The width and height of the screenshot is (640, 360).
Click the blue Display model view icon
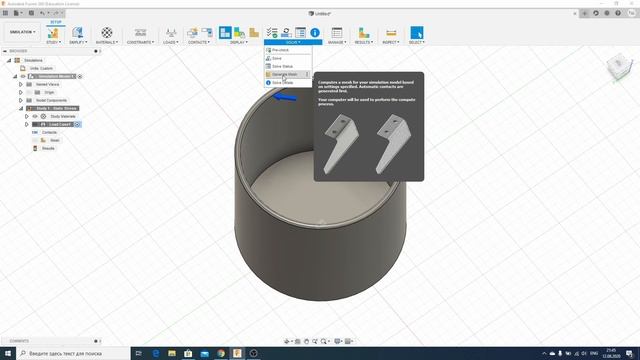[x=225, y=32]
